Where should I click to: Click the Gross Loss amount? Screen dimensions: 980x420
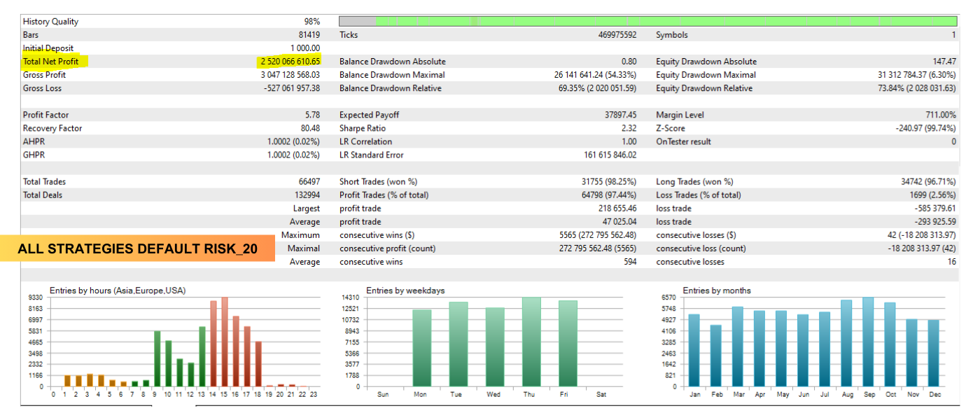click(290, 88)
